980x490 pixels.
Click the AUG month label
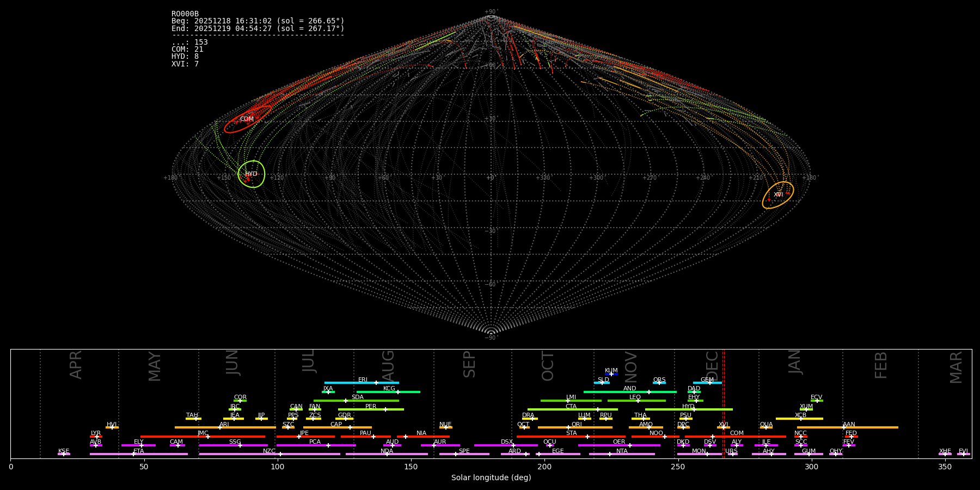pos(388,365)
